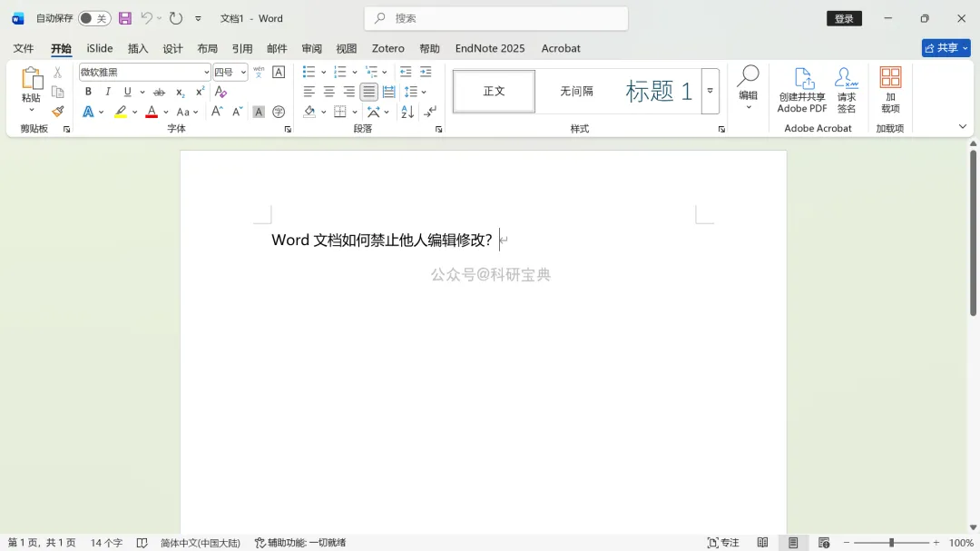Click the search box 搜索
The image size is (980, 551).
pyautogui.click(x=496, y=19)
